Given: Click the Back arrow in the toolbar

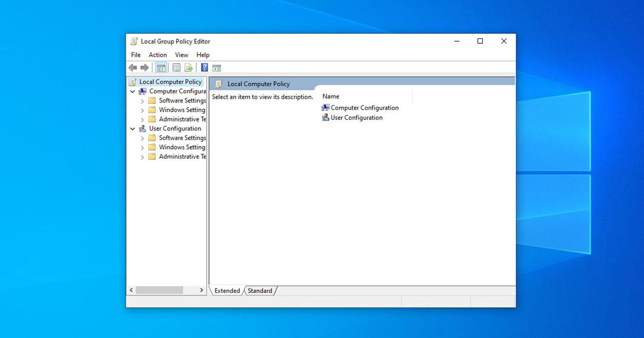Looking at the screenshot, I should click(x=133, y=68).
